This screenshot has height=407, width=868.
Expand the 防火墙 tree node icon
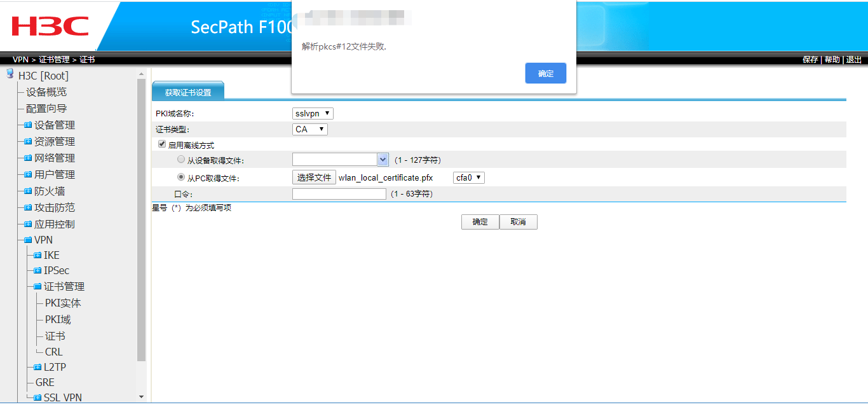28,191
